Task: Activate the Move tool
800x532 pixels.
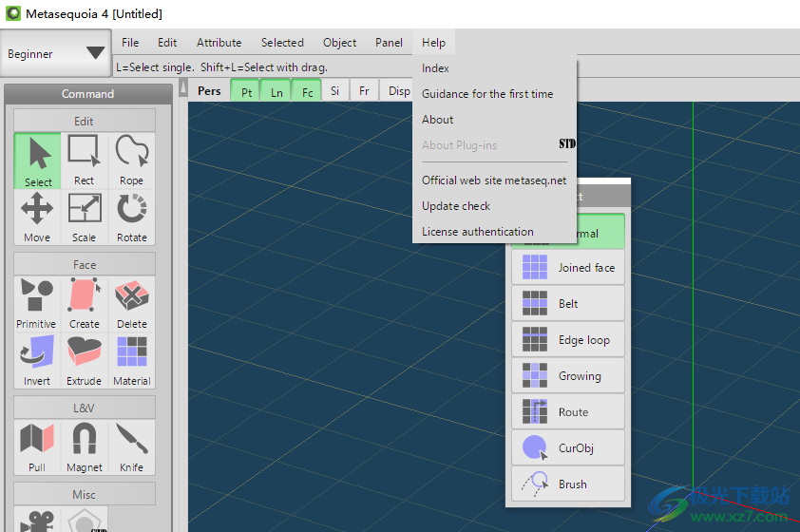Action: pyautogui.click(x=37, y=218)
